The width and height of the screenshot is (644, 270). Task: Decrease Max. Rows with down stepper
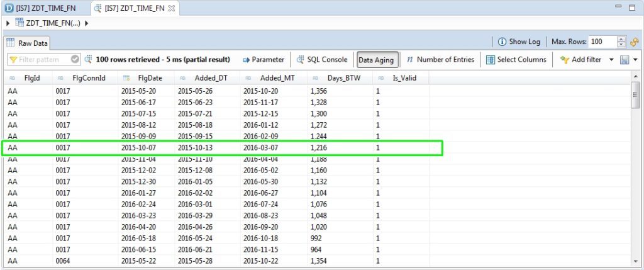coord(621,45)
